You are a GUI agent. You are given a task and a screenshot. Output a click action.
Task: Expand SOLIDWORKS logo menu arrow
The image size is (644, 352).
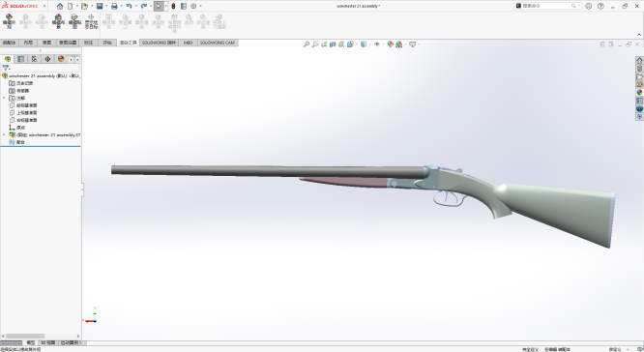pyautogui.click(x=44, y=6)
